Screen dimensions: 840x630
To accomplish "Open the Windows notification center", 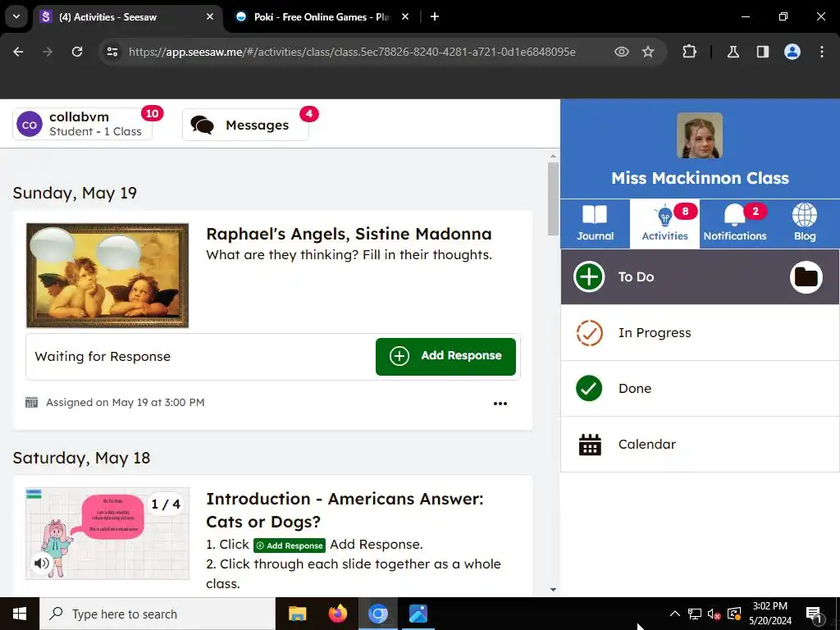I will click(x=815, y=614).
